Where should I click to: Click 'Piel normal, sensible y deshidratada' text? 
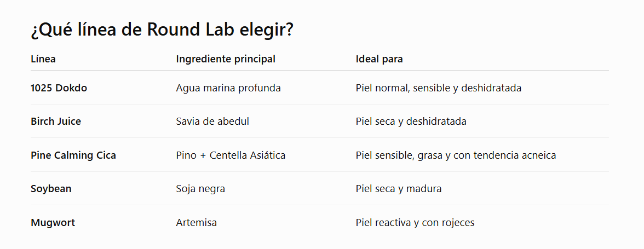[x=439, y=88]
